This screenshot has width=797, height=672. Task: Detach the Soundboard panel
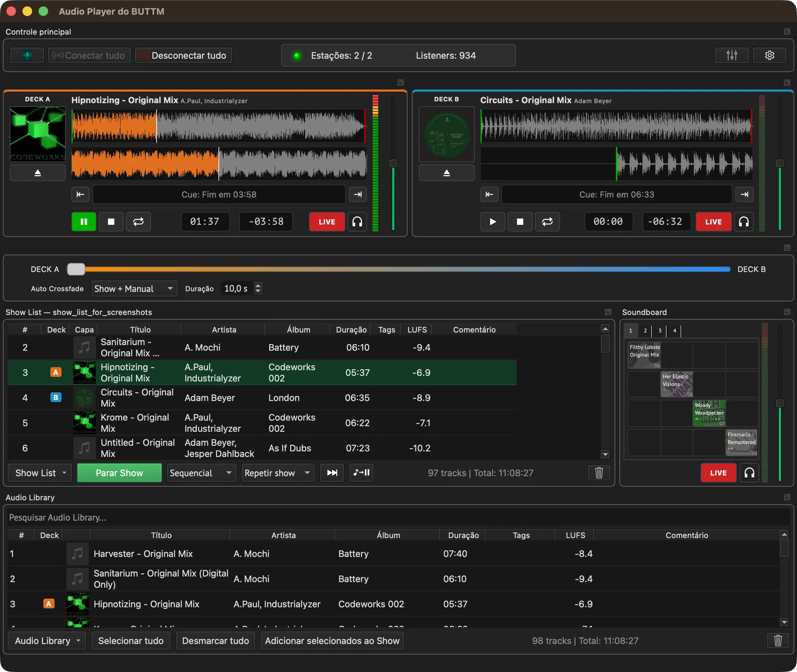(x=787, y=312)
